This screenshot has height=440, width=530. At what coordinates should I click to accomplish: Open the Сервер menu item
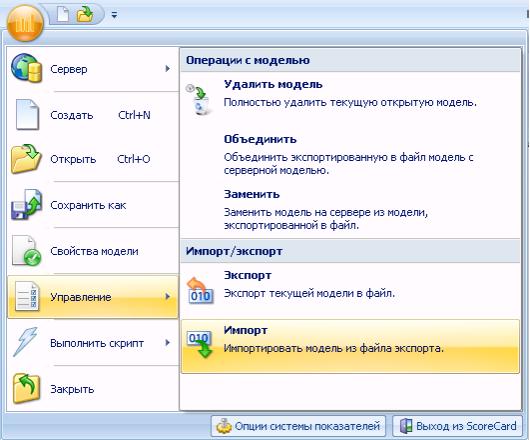[x=93, y=69]
